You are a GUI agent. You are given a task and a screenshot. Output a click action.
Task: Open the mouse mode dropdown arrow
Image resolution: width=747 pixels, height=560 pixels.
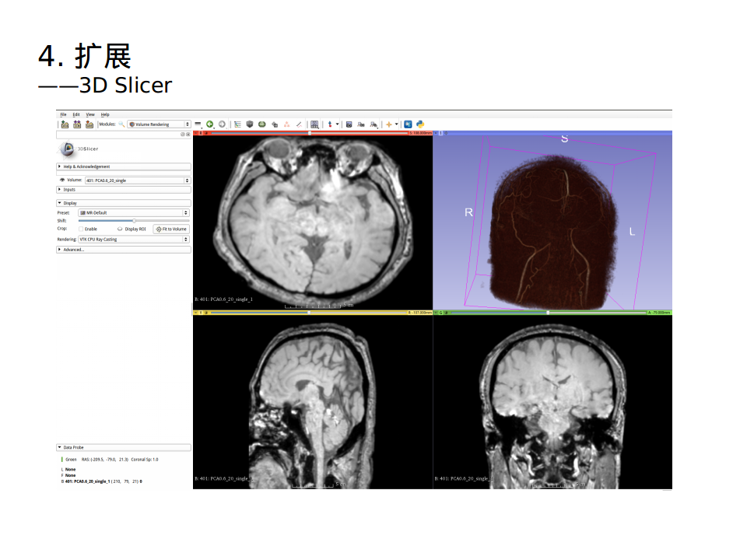pos(337,124)
